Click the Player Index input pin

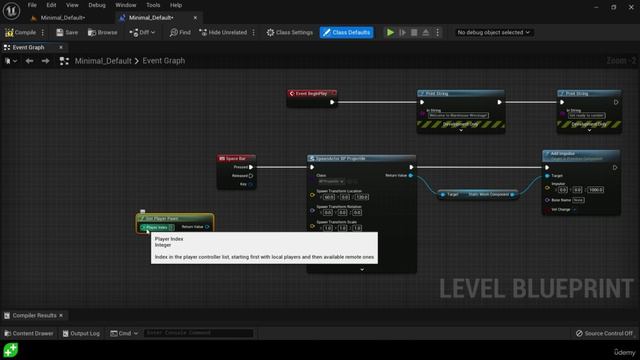click(x=143, y=227)
